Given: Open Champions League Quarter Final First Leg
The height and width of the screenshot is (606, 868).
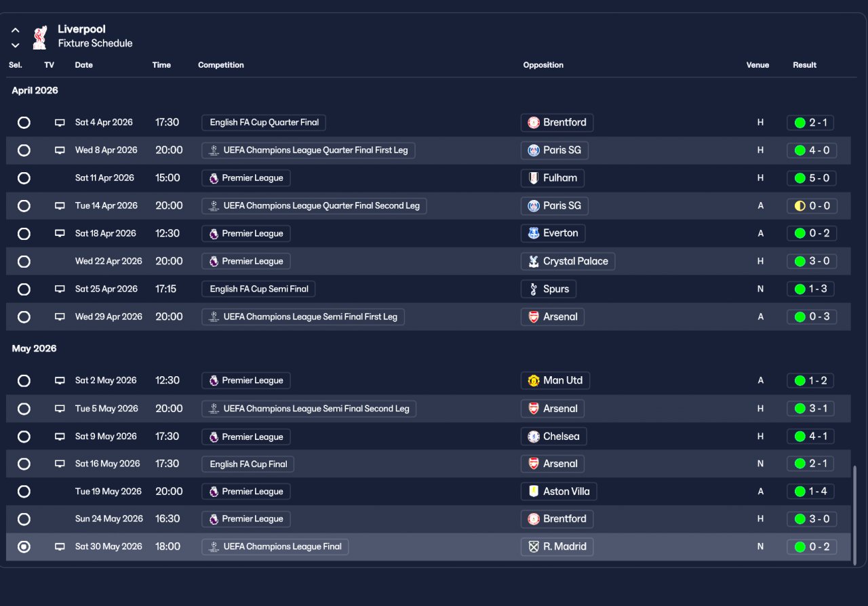Looking at the screenshot, I should coord(308,150).
